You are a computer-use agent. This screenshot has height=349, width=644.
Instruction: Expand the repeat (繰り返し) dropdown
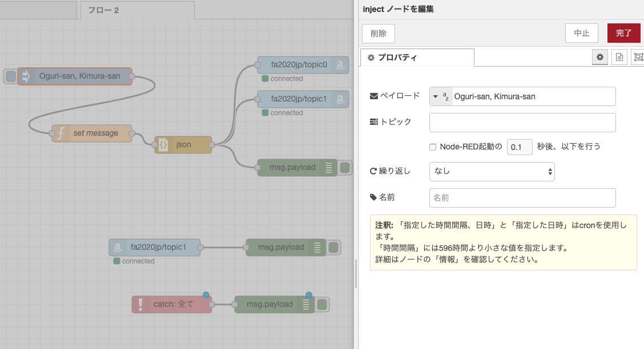pos(492,171)
